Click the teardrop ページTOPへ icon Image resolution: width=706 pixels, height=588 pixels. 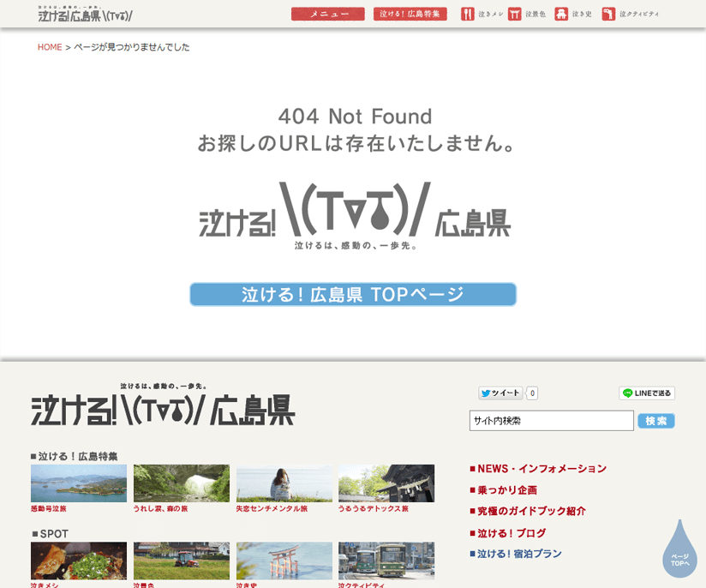pyautogui.click(x=679, y=549)
